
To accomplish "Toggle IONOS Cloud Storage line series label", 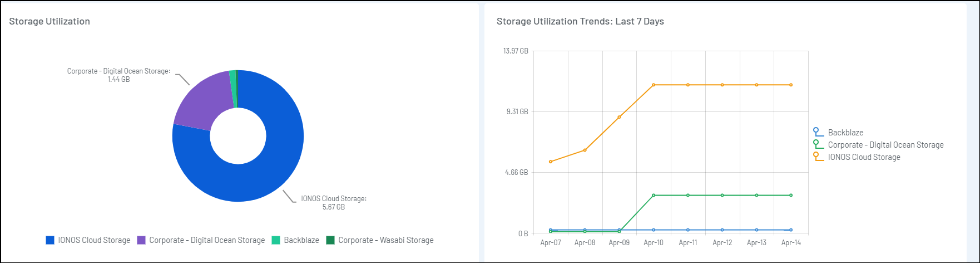I will click(864, 157).
